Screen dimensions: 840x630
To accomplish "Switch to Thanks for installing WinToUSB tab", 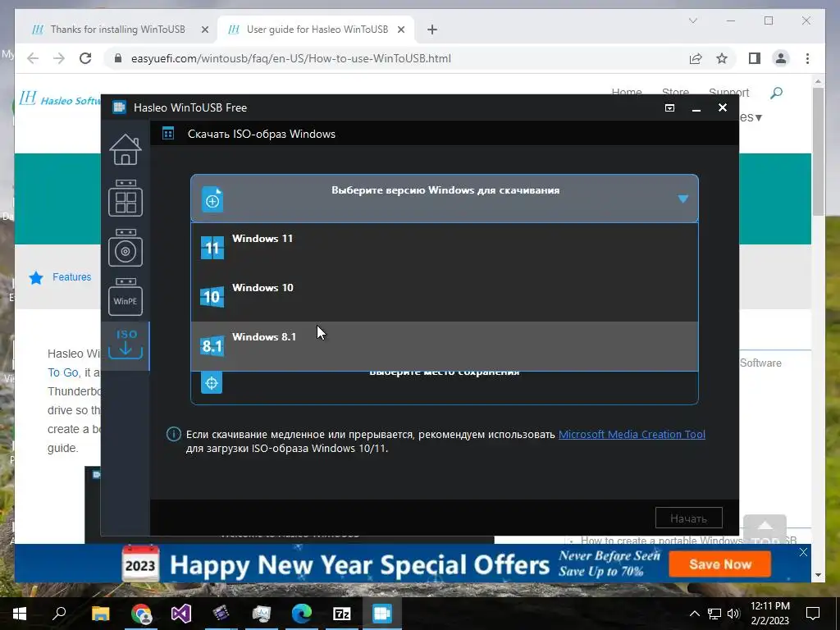I will (x=117, y=30).
